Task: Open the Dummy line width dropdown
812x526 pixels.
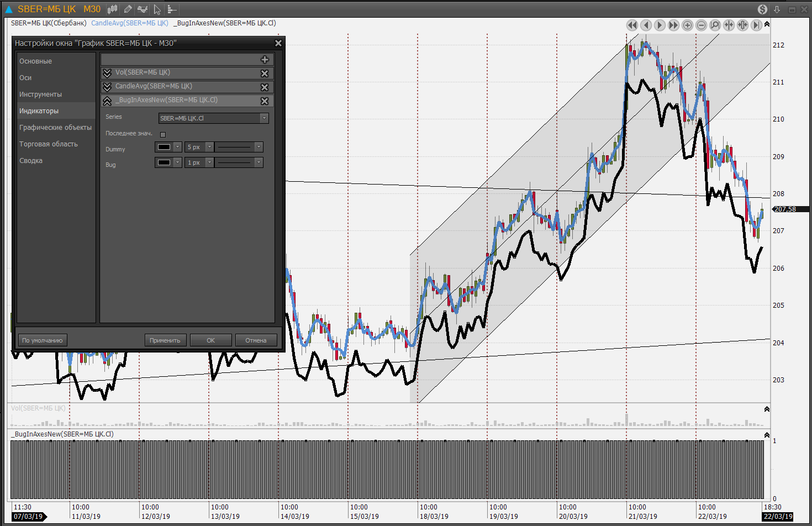Action: tap(209, 147)
